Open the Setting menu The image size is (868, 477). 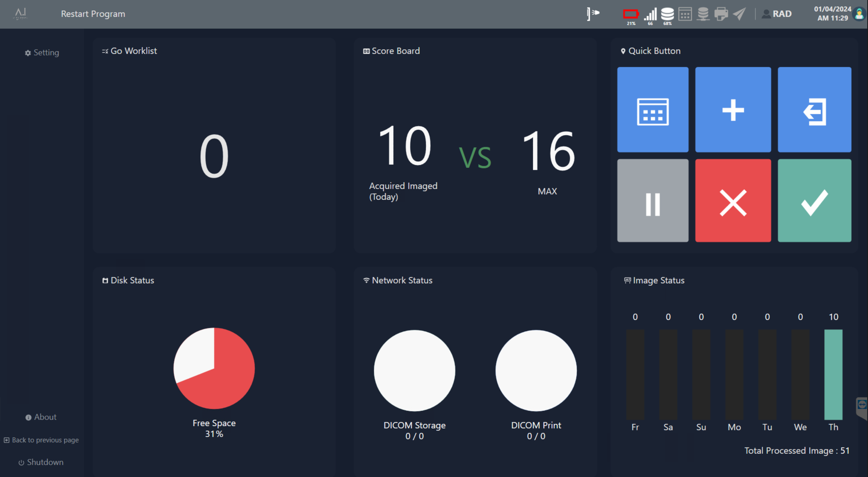[42, 53]
